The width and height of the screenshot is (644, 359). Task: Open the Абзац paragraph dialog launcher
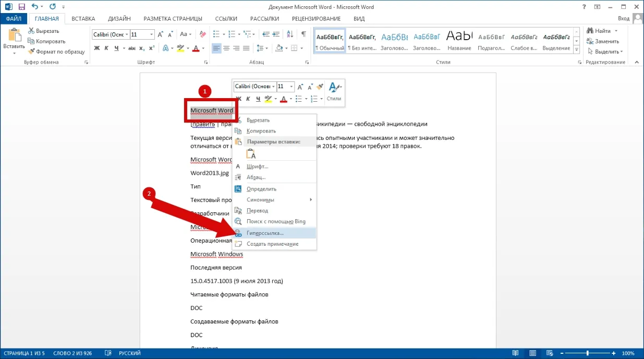point(307,63)
